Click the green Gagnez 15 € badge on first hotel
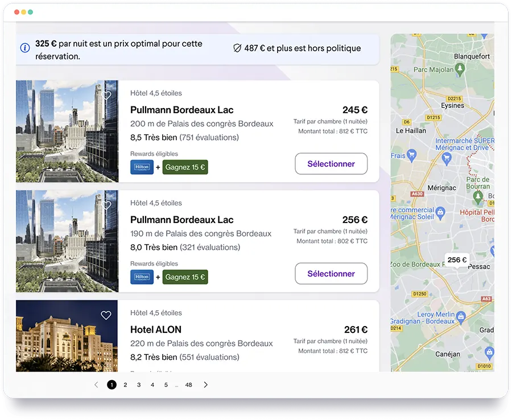The width and height of the screenshot is (512, 420). point(185,167)
